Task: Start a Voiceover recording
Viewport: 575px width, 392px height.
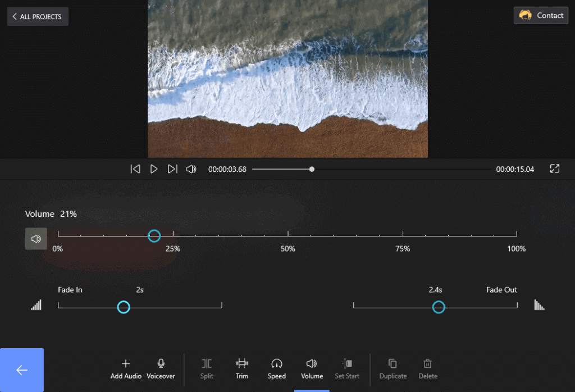Action: pyautogui.click(x=161, y=370)
